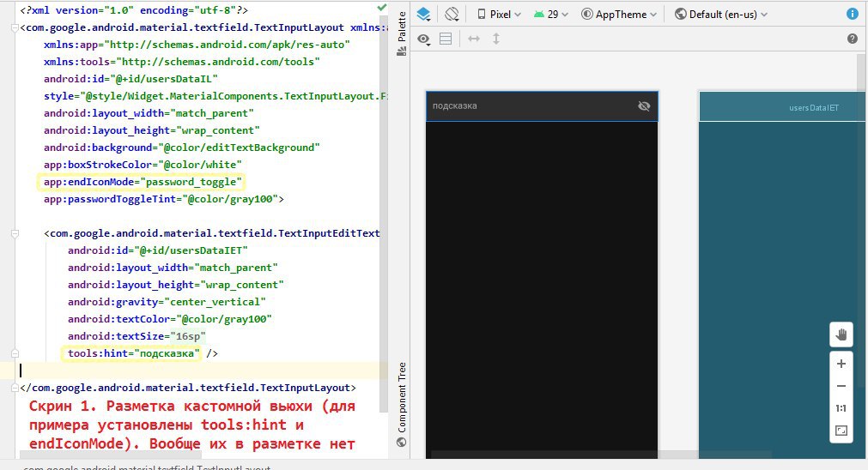Viewport: 868px width, 470px height.
Task: Click the подсказка hint field in preview
Action: point(542,106)
